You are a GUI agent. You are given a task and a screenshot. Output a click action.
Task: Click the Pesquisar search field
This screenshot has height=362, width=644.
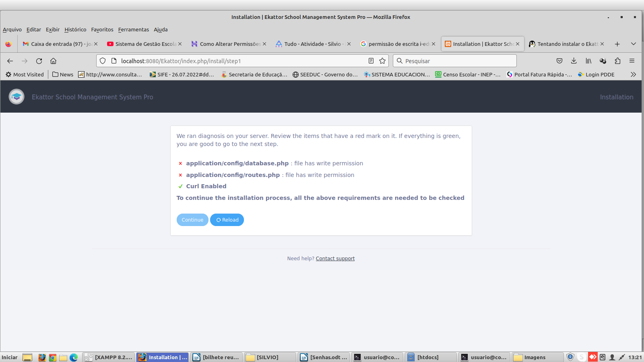point(455,61)
